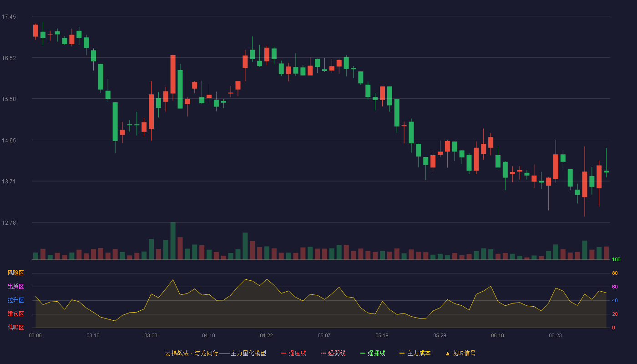The height and width of the screenshot is (364, 637).
Task: Click the 05-29 date label
Action: pyautogui.click(x=440, y=335)
